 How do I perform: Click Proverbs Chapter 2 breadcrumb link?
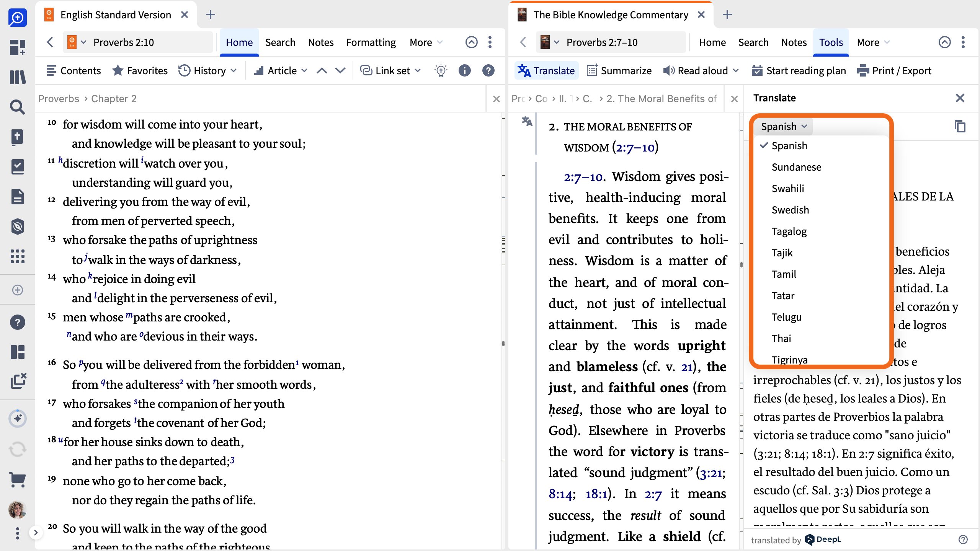113,98
